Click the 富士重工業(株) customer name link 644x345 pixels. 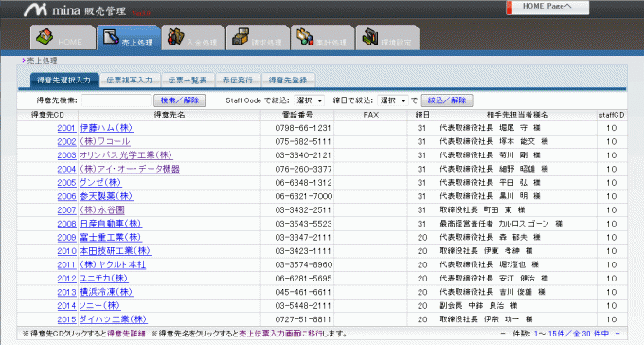111,237
